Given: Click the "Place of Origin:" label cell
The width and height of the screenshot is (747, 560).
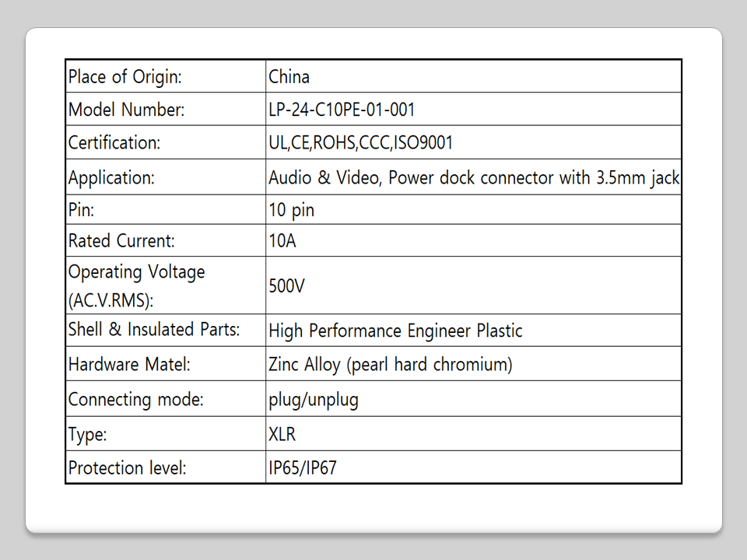Looking at the screenshot, I should click(125, 77).
